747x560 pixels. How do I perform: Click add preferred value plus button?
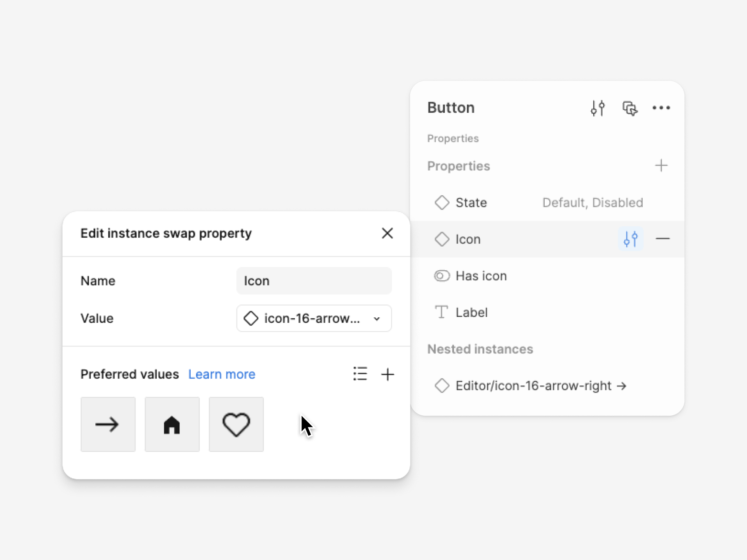click(x=388, y=374)
